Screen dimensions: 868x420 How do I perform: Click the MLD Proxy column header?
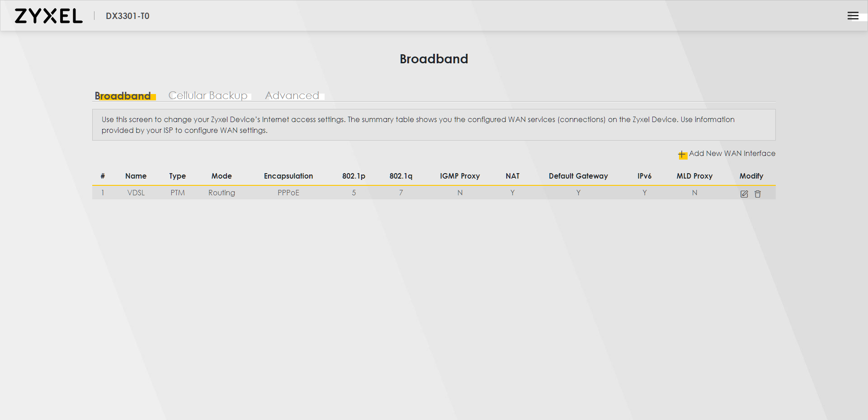point(694,176)
